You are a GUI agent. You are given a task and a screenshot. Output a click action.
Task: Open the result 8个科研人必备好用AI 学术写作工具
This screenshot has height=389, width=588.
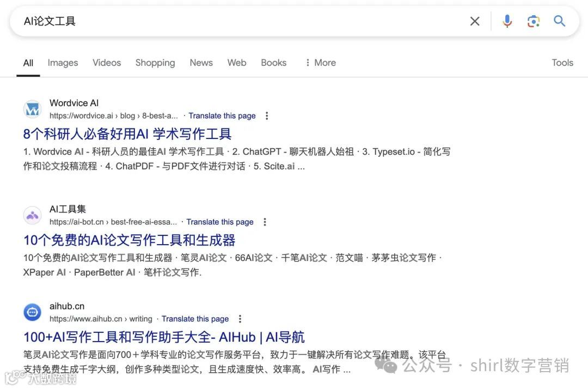point(127,134)
